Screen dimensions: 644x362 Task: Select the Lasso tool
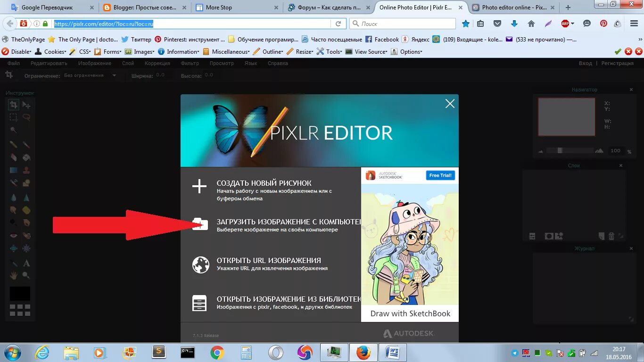[27, 118]
